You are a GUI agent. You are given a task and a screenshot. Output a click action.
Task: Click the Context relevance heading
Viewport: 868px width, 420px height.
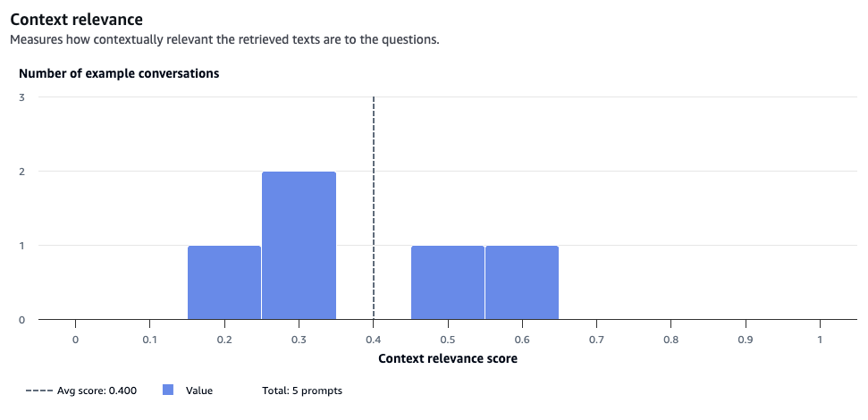click(x=76, y=20)
